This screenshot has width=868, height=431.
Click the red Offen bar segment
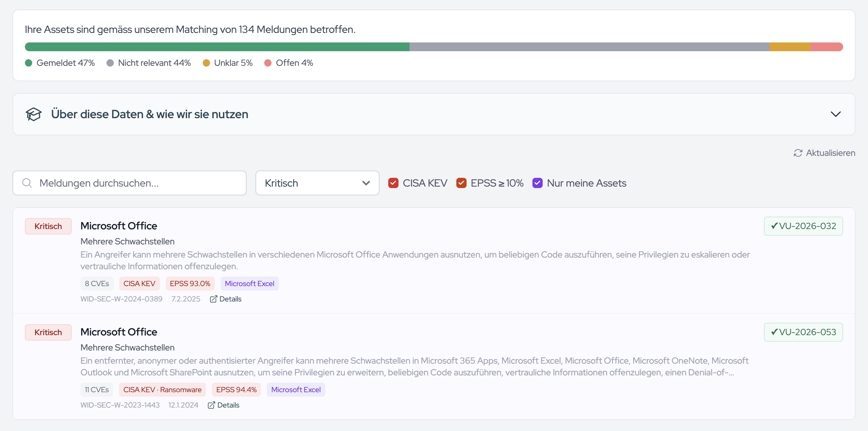827,47
